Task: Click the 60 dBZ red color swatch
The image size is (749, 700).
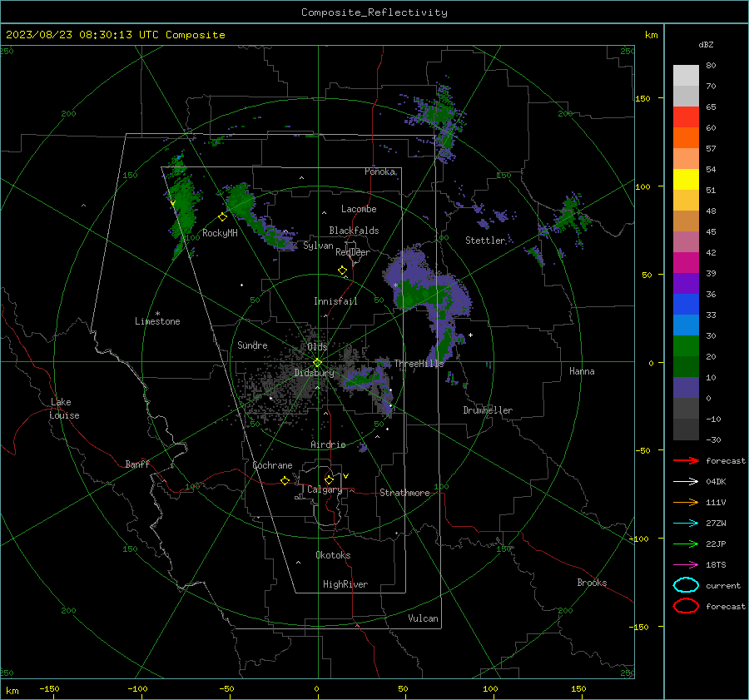Action: (686, 117)
